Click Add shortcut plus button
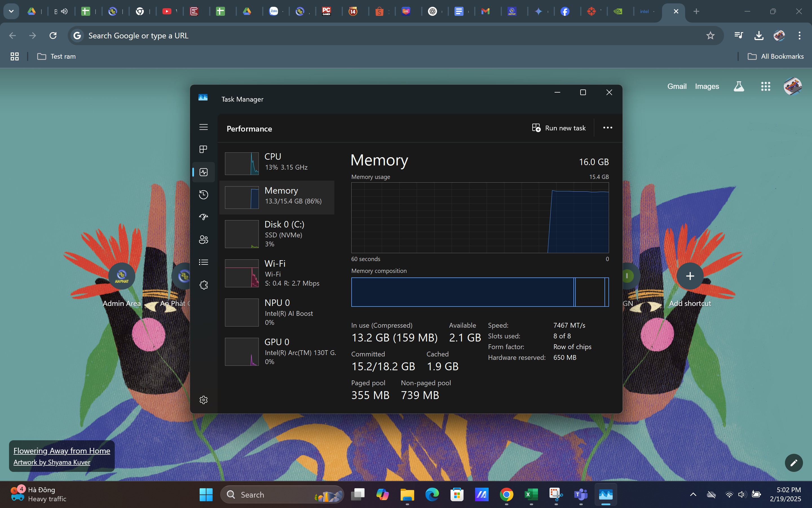 [690, 276]
